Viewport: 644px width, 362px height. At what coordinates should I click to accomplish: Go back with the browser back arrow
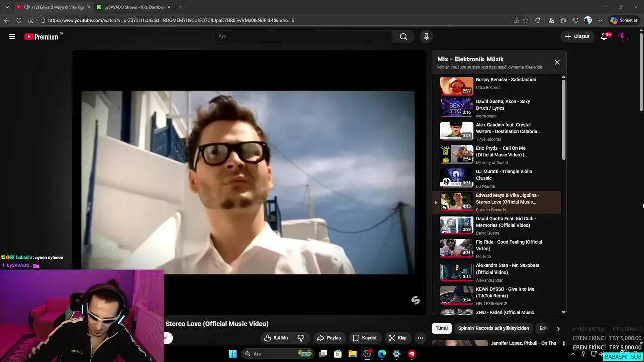tap(7, 20)
